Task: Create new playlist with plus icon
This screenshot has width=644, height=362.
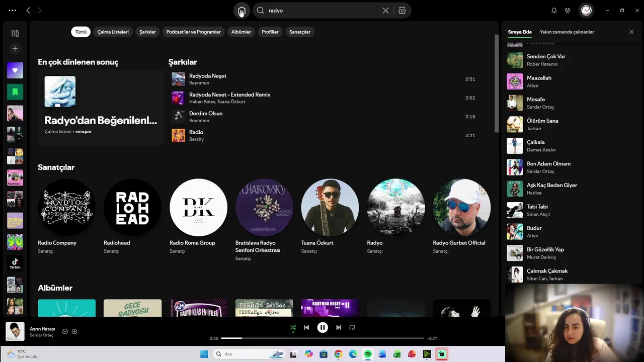Action: pos(15,49)
